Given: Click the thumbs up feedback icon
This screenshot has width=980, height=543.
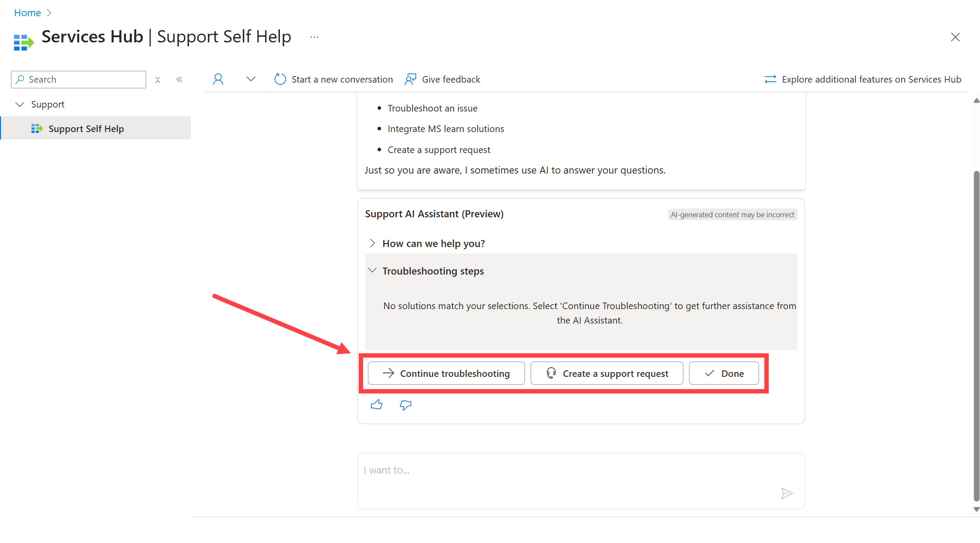Looking at the screenshot, I should pos(377,404).
